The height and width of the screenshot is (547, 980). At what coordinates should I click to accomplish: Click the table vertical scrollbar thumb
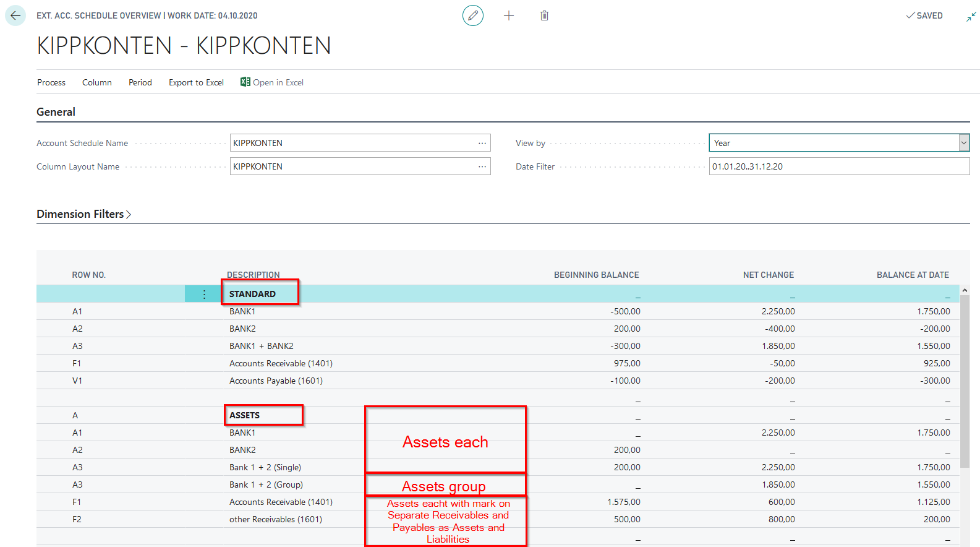click(x=965, y=381)
